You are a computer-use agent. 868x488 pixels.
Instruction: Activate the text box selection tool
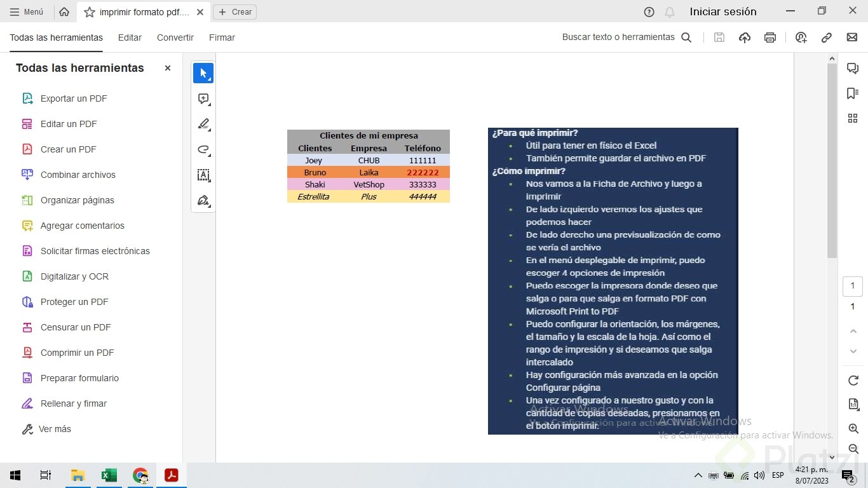tap(203, 175)
